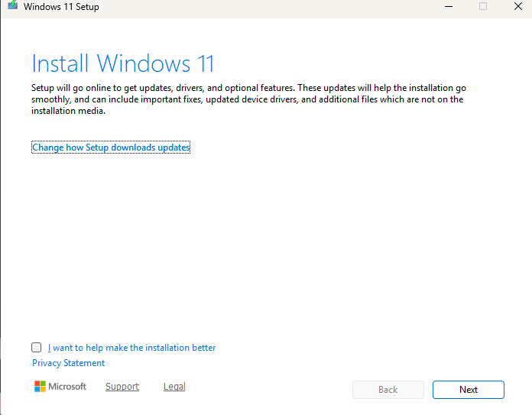Click the 'installation media.' text line
The width and height of the screenshot is (532, 415).
[x=68, y=111]
